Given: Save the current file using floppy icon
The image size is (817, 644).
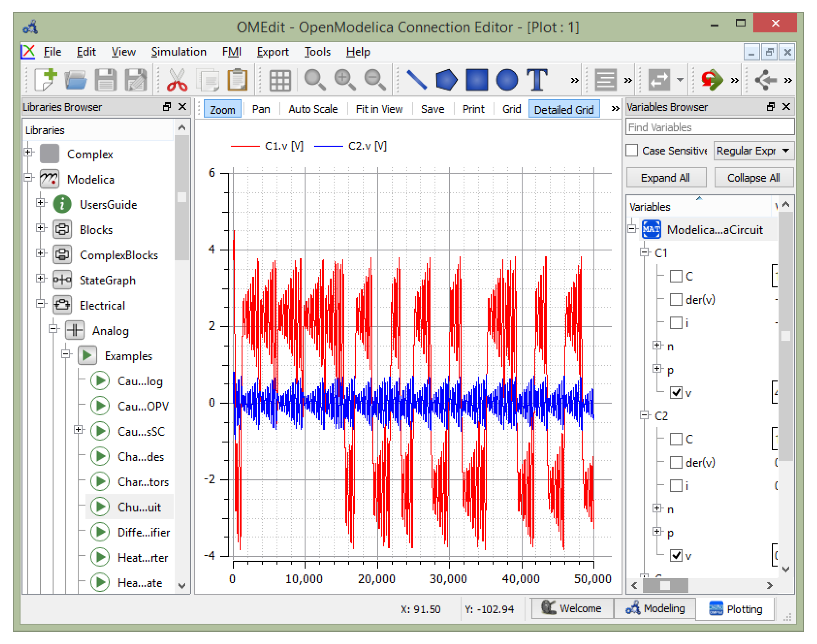Looking at the screenshot, I should tap(105, 80).
